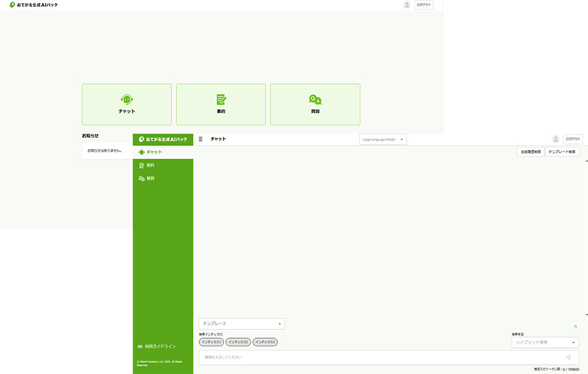Click the chat scrollbar up arrow
The height and width of the screenshot is (374, 588).
(587, 161)
